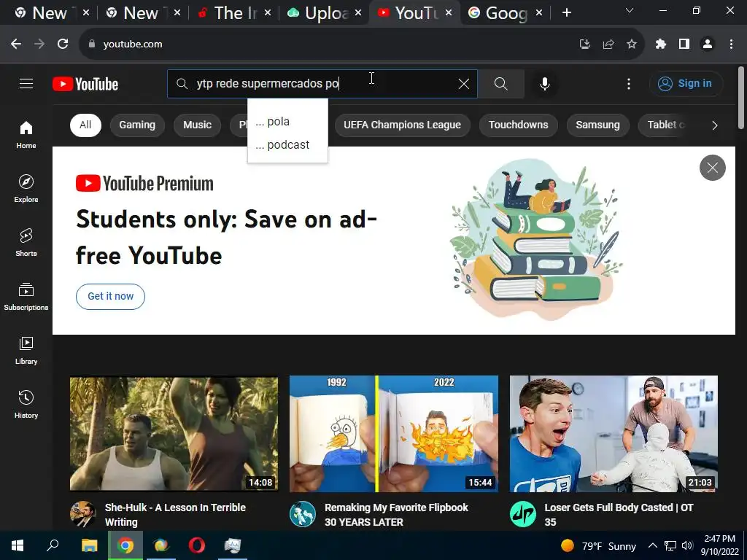Open the Windows Start menu

18,545
